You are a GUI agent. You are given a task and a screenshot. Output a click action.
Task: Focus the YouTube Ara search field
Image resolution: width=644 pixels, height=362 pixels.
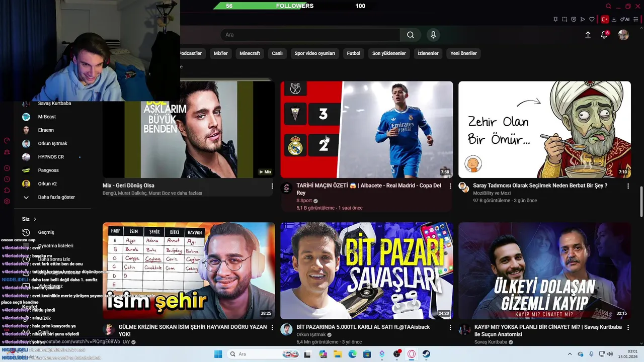[x=310, y=35]
